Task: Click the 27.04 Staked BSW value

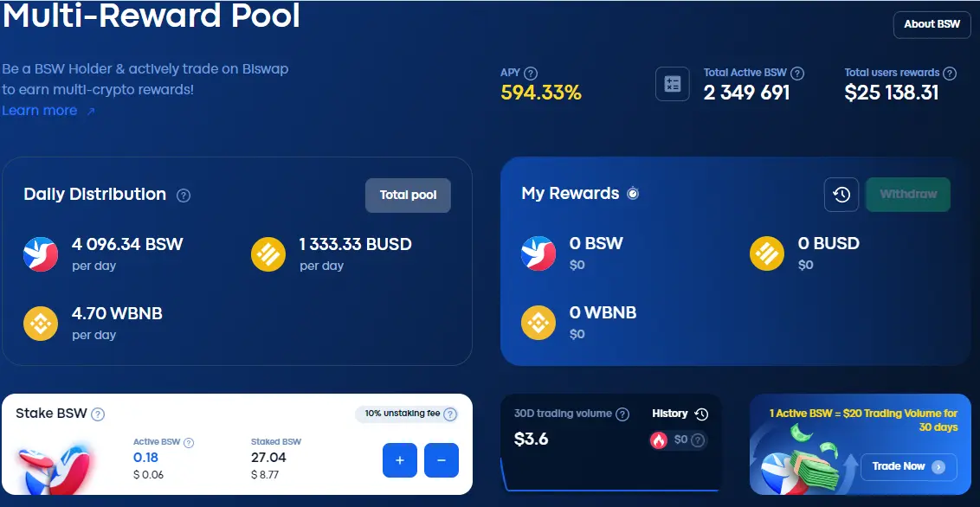Action: pyautogui.click(x=268, y=458)
